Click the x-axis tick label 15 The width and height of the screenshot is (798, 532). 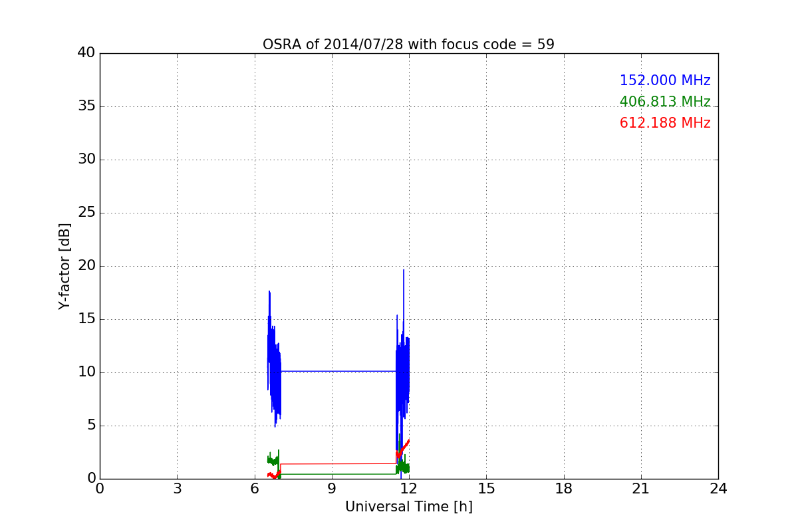(x=486, y=488)
